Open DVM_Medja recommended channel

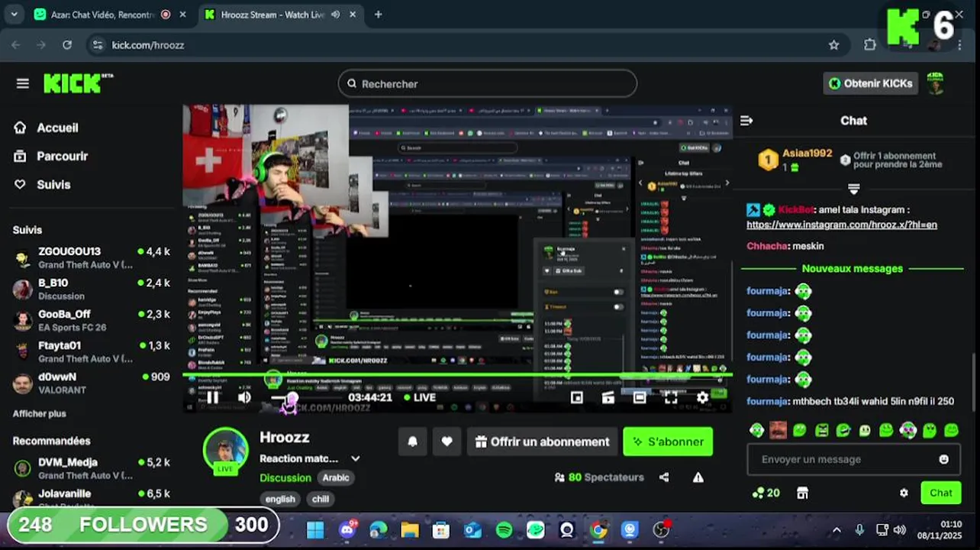(x=92, y=468)
